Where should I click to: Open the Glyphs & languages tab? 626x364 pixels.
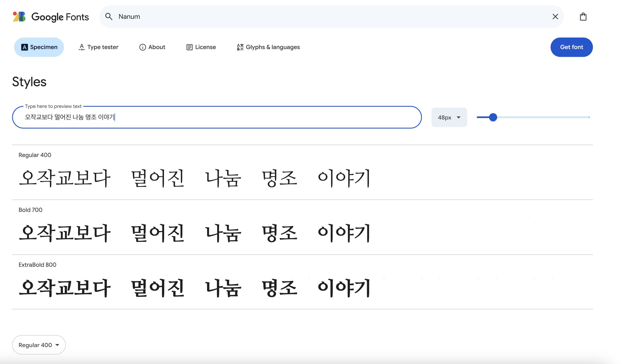tap(272, 47)
